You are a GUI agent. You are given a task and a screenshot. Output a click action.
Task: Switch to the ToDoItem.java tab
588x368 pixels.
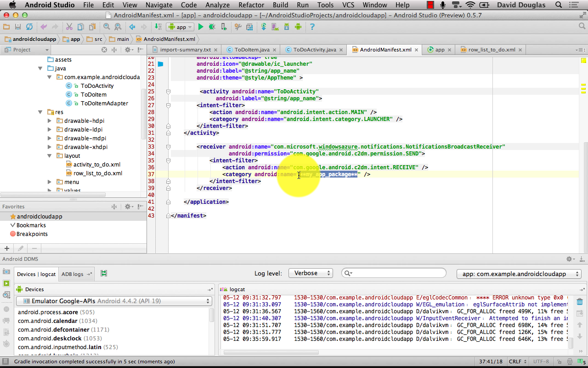(x=252, y=50)
